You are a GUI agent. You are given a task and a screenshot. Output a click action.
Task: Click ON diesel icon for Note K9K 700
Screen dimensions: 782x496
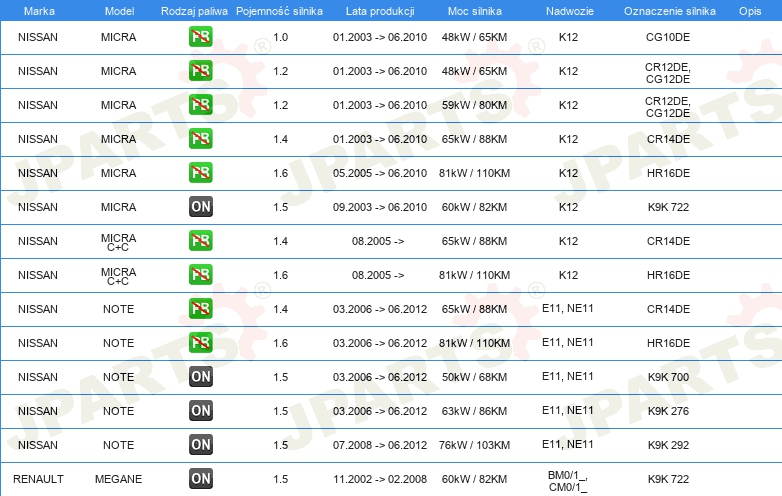pyautogui.click(x=200, y=377)
